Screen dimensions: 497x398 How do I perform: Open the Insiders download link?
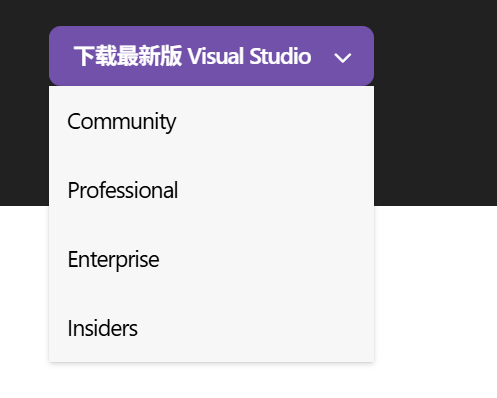point(211,328)
